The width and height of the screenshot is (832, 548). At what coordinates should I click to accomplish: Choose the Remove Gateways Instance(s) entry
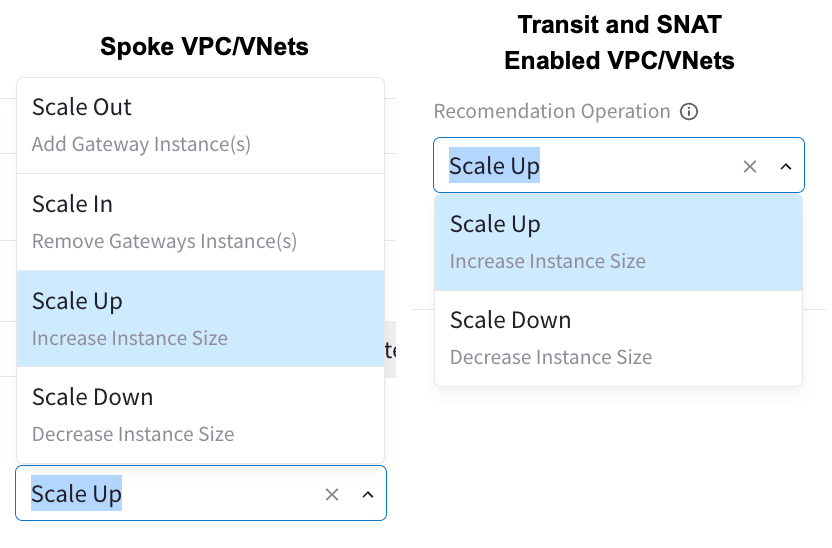pyautogui.click(x=164, y=242)
